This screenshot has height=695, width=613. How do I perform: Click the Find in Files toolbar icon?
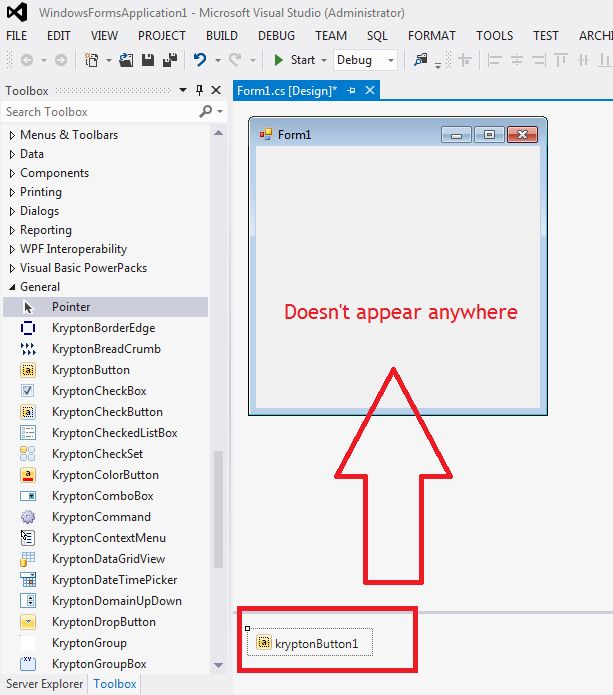(x=421, y=60)
